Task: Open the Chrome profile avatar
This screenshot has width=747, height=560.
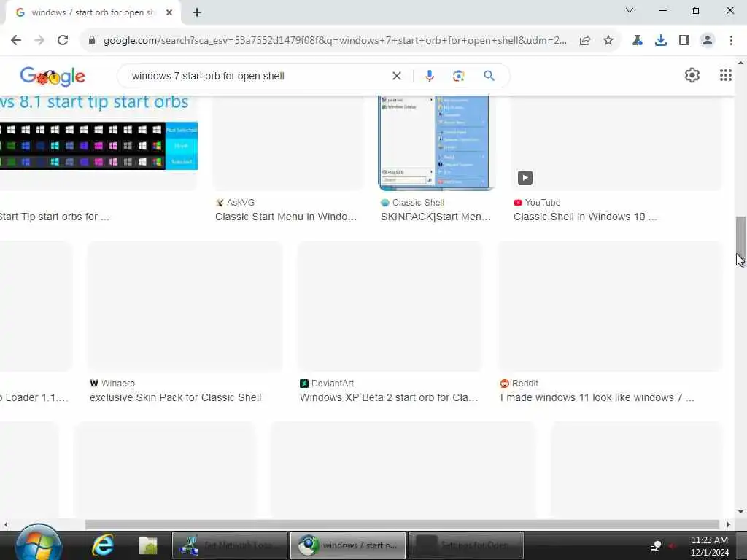Action: tap(708, 41)
